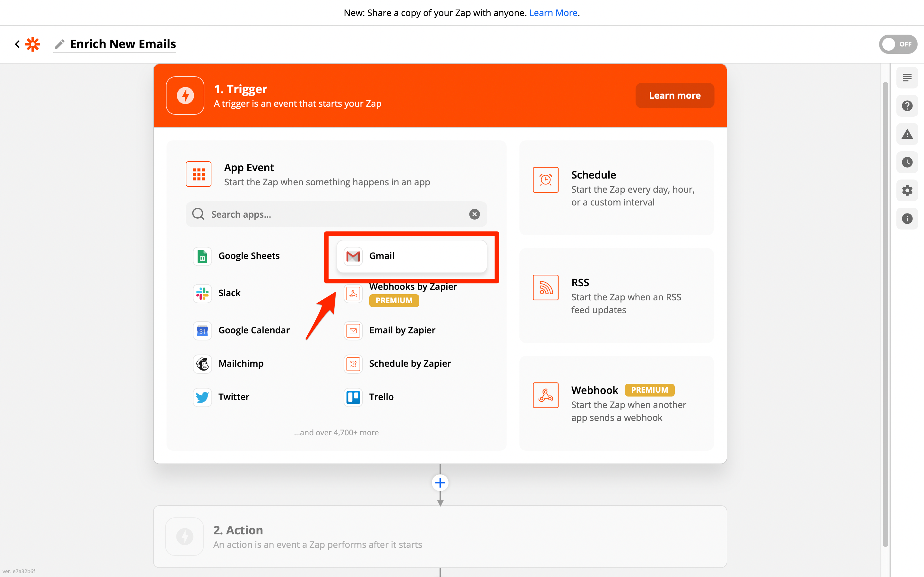Clear the search apps field
924x577 pixels.
pos(474,214)
